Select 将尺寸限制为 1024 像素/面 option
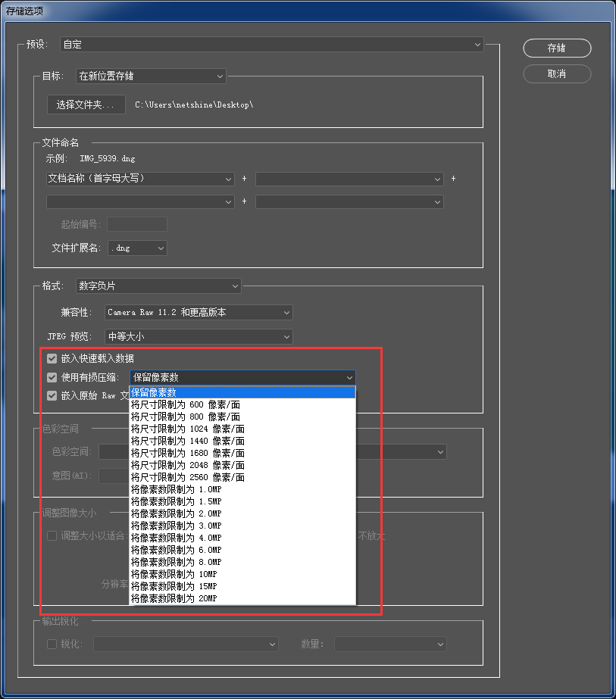The width and height of the screenshot is (616, 699). click(x=242, y=429)
